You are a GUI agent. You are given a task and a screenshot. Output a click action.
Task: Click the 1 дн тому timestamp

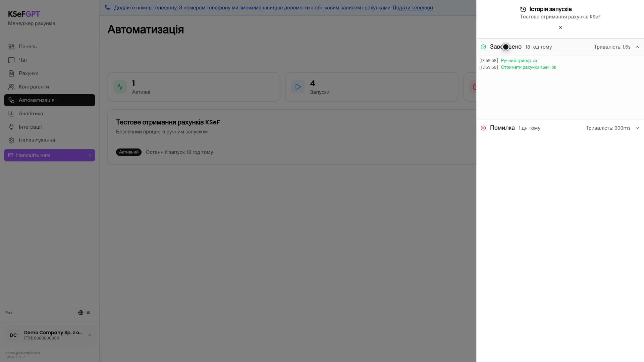(x=529, y=128)
